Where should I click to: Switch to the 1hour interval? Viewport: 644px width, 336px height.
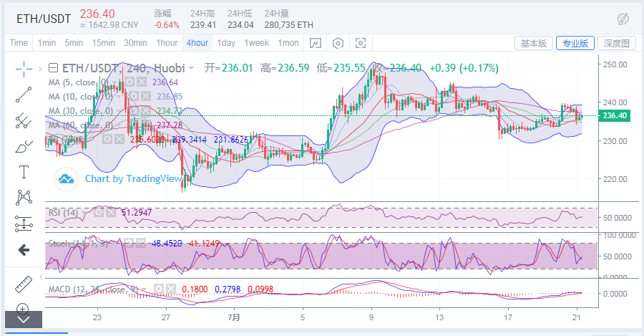(167, 43)
